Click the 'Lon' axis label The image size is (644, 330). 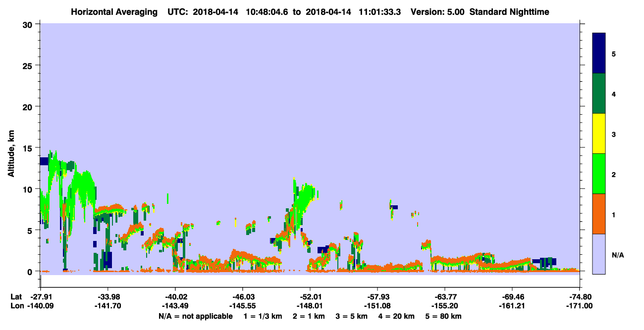(x=16, y=306)
